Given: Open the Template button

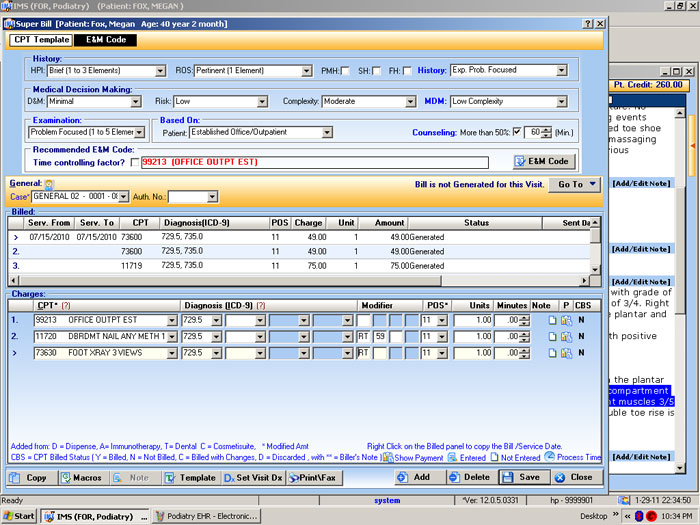Looking at the screenshot, I should coord(192,478).
